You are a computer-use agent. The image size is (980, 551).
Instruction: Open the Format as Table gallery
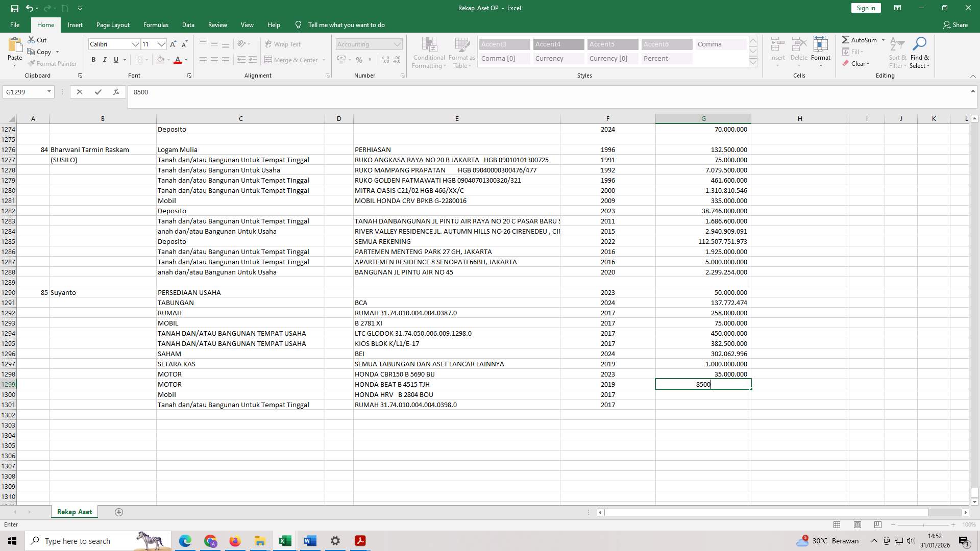point(461,51)
